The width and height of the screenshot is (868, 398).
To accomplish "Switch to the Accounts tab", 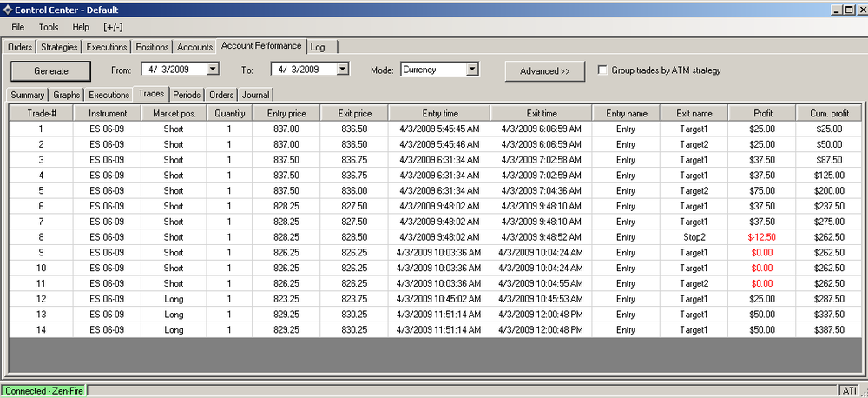I will (x=194, y=47).
